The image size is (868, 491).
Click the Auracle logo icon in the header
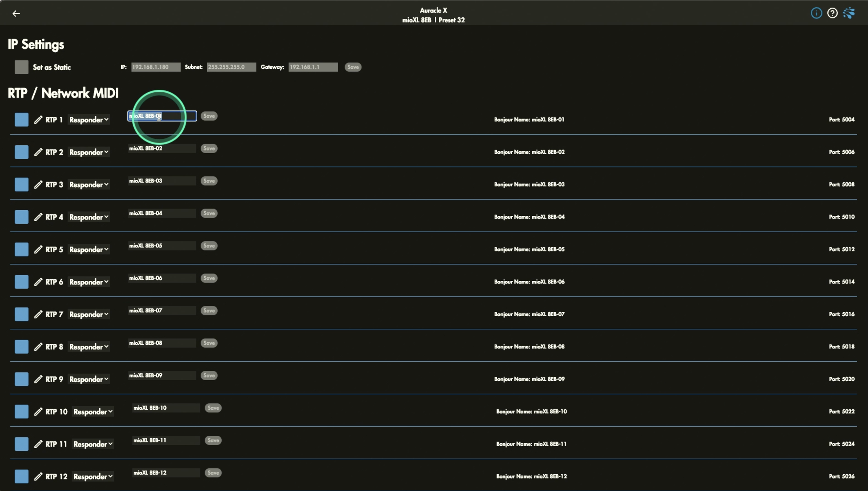(x=849, y=13)
